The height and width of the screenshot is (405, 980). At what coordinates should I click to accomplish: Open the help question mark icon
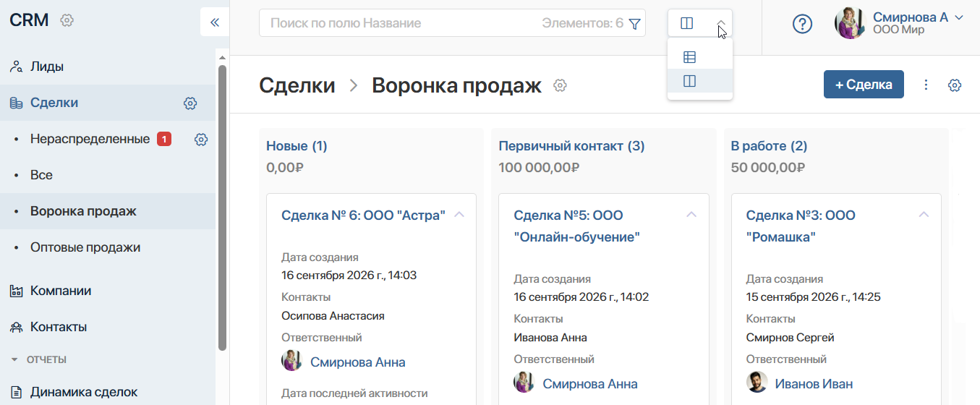(802, 24)
